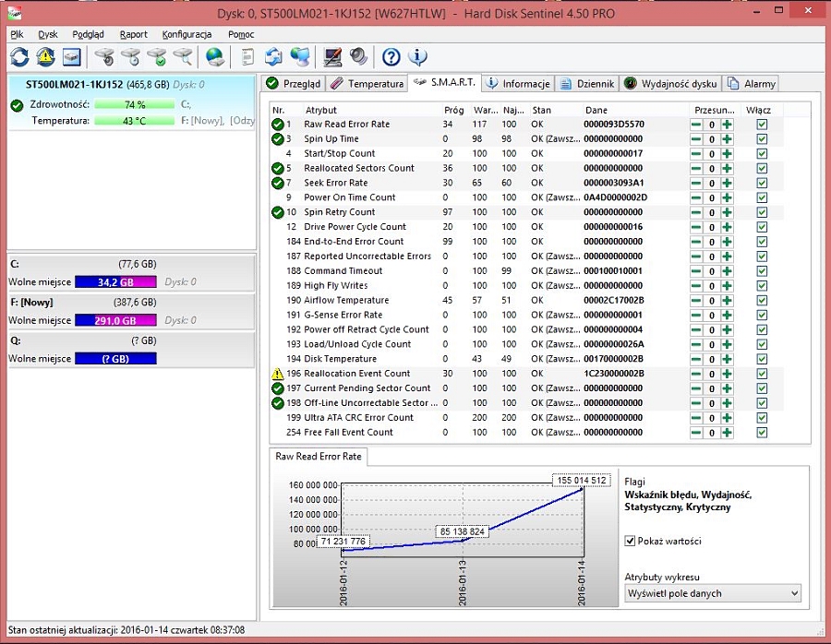The width and height of the screenshot is (831, 644).
Task: Click the disk with magnifier toolbar icon
Action: pos(183,56)
